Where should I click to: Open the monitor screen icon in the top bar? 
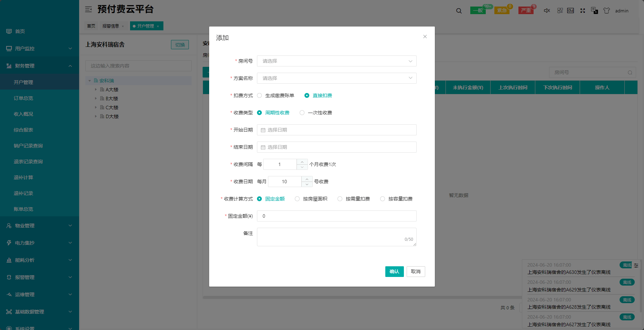570,11
